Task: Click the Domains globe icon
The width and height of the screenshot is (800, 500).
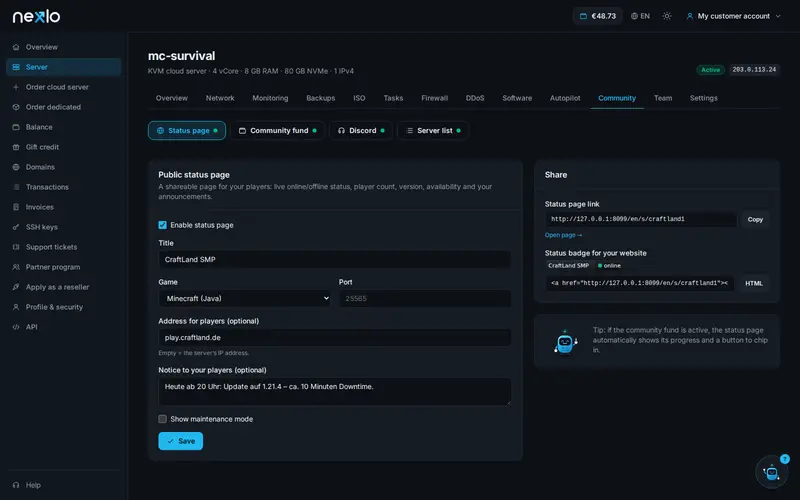Action: pyautogui.click(x=16, y=167)
